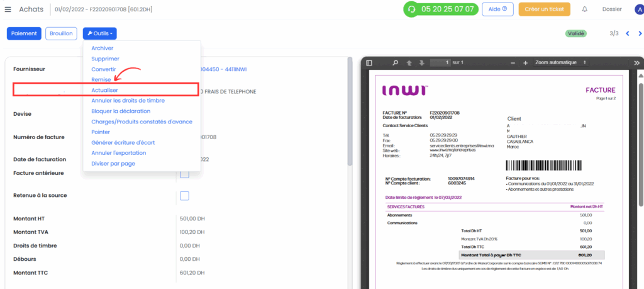Collapse the Outils dropdown button
Image resolution: width=644 pixels, height=289 pixels.
99,34
